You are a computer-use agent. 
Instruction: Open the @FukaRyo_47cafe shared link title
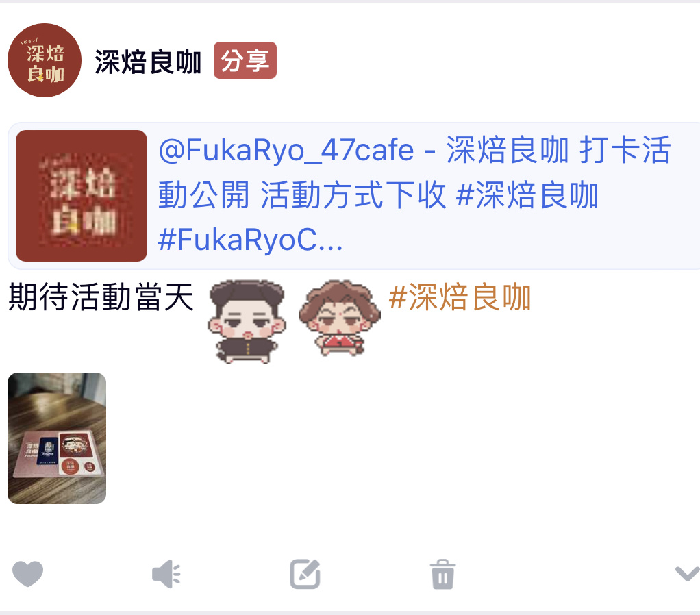click(286, 150)
